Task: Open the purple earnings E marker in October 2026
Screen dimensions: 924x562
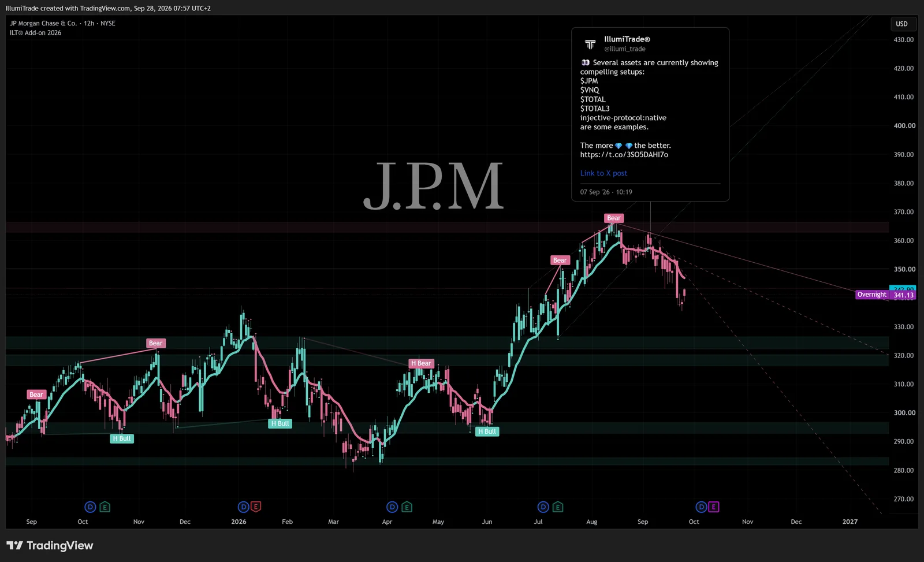Action: click(x=714, y=507)
